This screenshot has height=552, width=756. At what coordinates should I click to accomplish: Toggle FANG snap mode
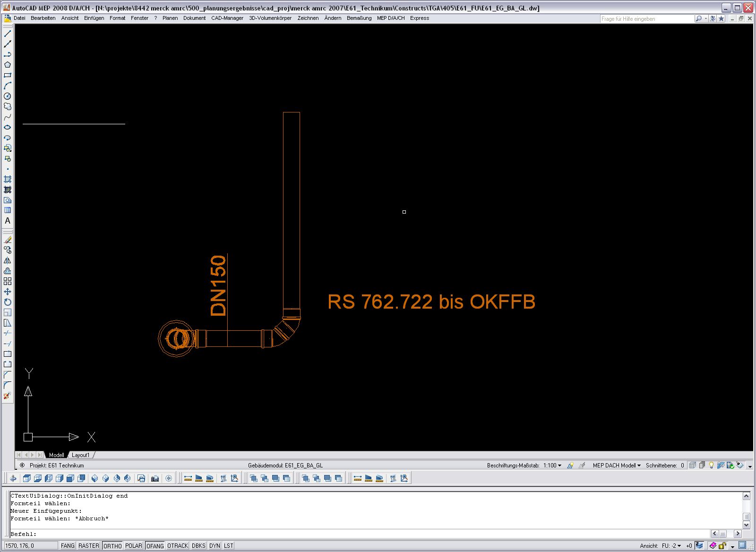pyautogui.click(x=68, y=545)
